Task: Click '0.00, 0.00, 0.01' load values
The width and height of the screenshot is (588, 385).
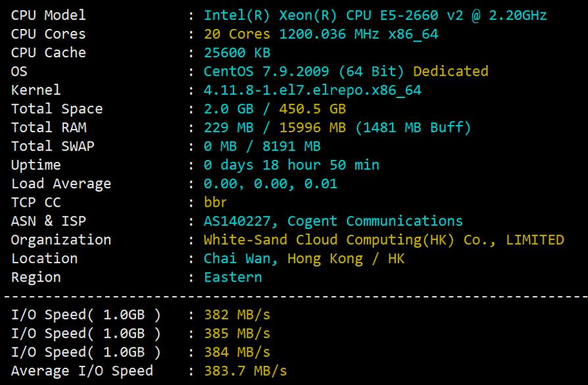Action: [270, 184]
